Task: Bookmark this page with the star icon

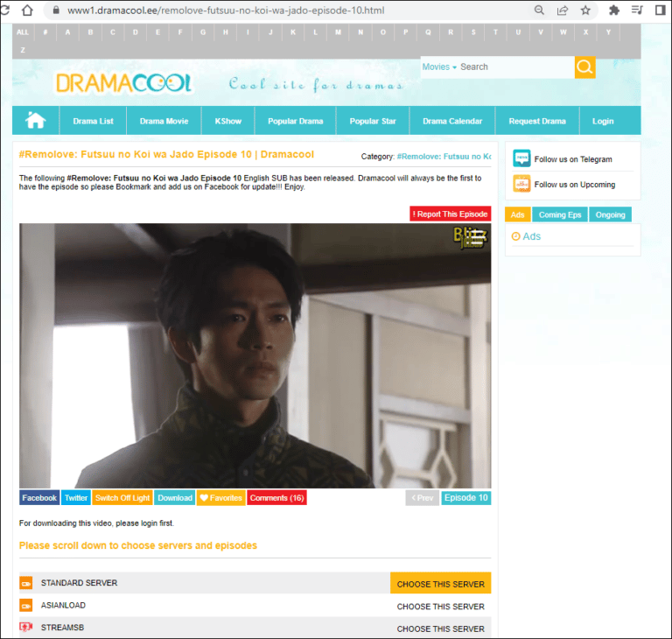Action: 585,10
